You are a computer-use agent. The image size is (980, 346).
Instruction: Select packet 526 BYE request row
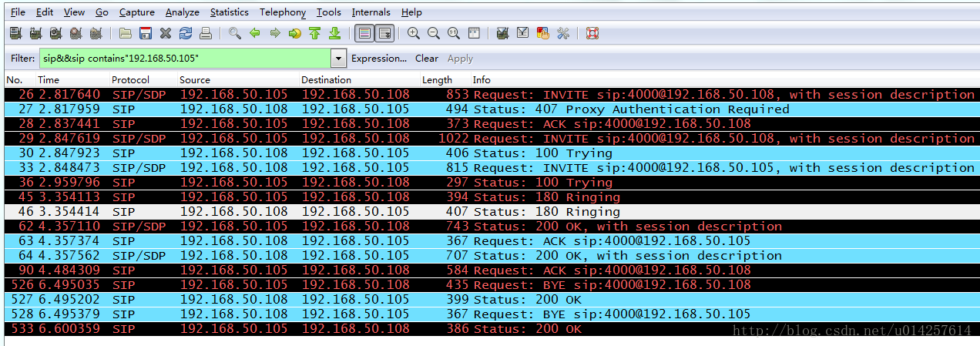pyautogui.click(x=490, y=285)
